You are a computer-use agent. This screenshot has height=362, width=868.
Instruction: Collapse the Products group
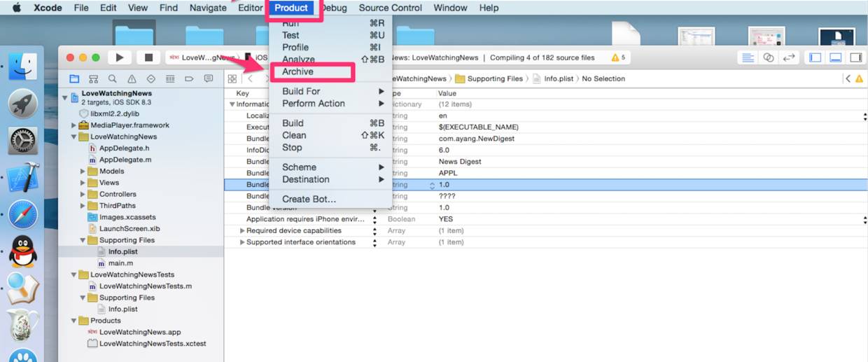coord(73,321)
